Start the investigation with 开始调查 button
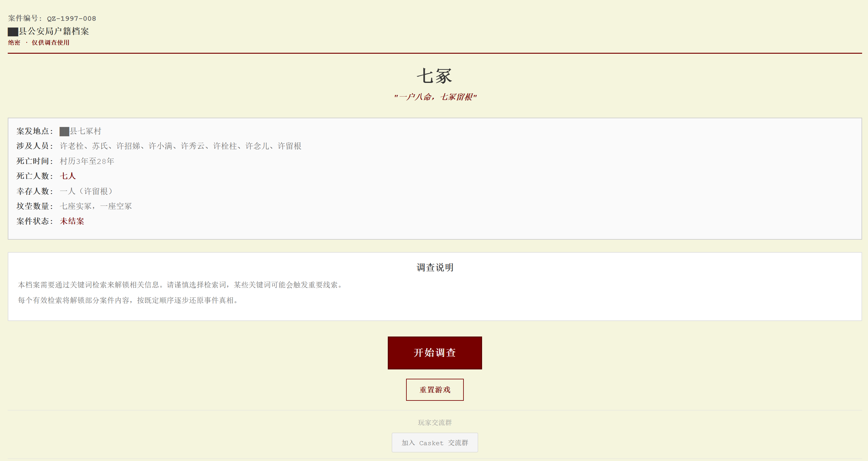The height and width of the screenshot is (461, 868). coord(435,353)
